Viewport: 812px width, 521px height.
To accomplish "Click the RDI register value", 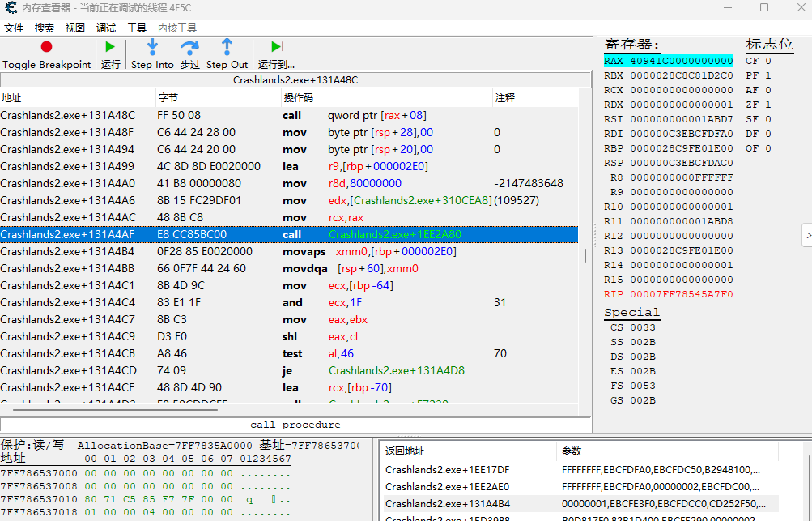I will (682, 133).
